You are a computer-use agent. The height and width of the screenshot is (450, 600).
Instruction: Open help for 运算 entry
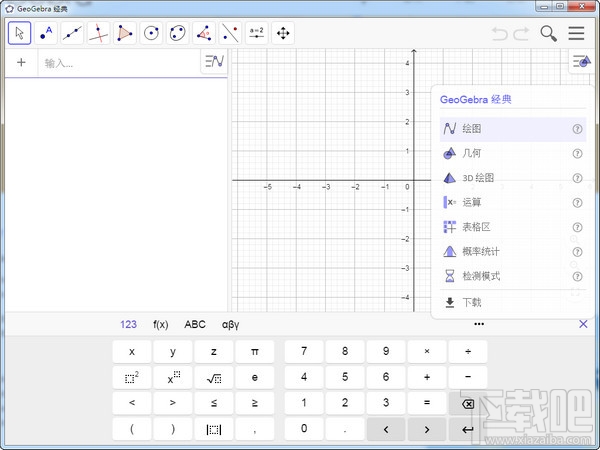point(577,203)
